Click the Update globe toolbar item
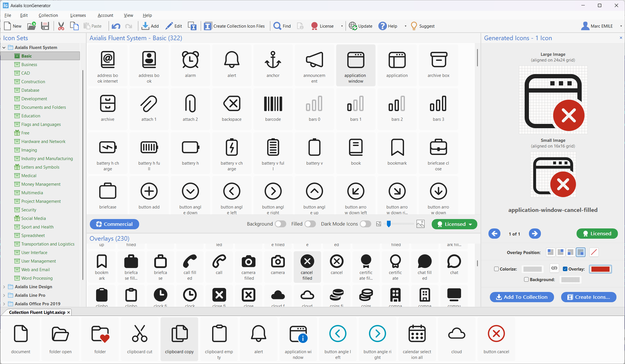 click(x=361, y=26)
